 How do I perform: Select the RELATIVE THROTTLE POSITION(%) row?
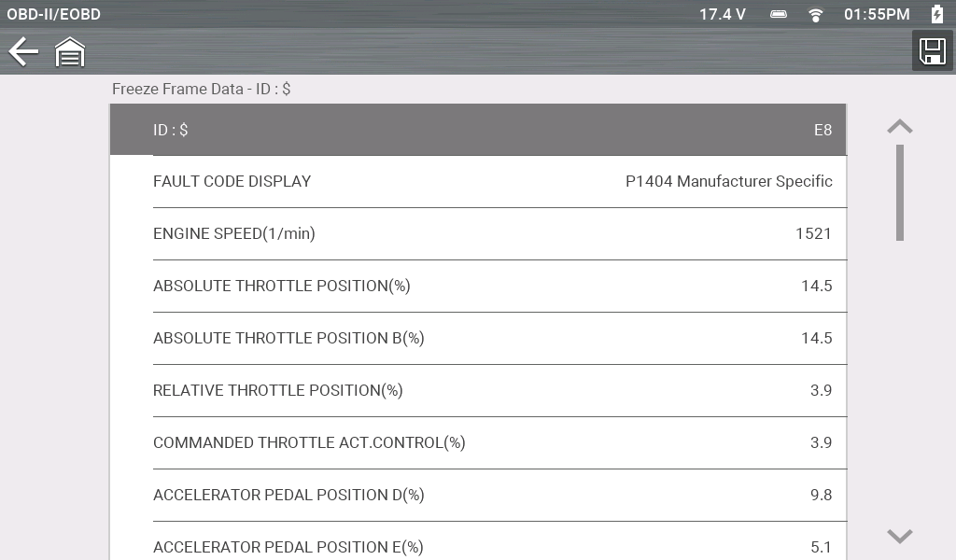pyautogui.click(x=478, y=390)
